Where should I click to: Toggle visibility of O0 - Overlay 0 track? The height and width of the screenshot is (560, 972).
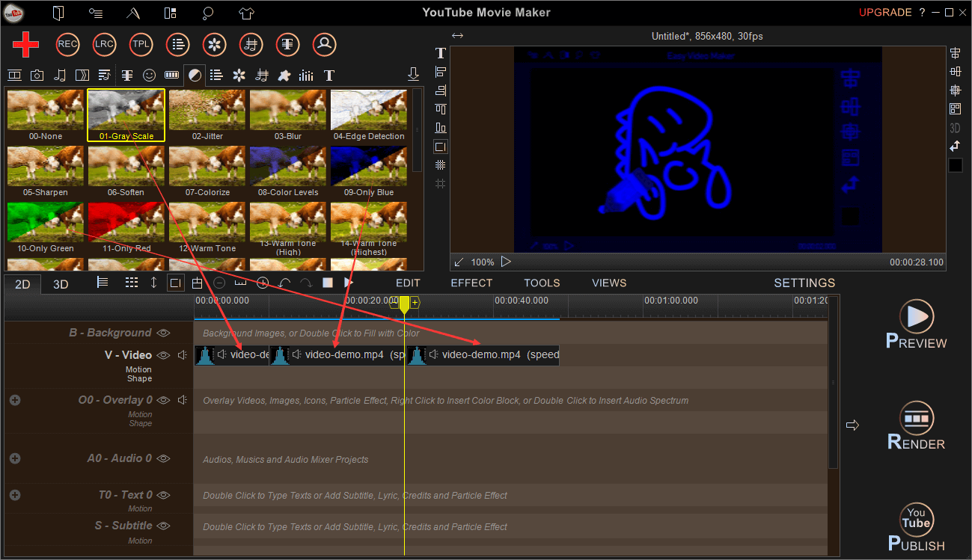(x=162, y=400)
